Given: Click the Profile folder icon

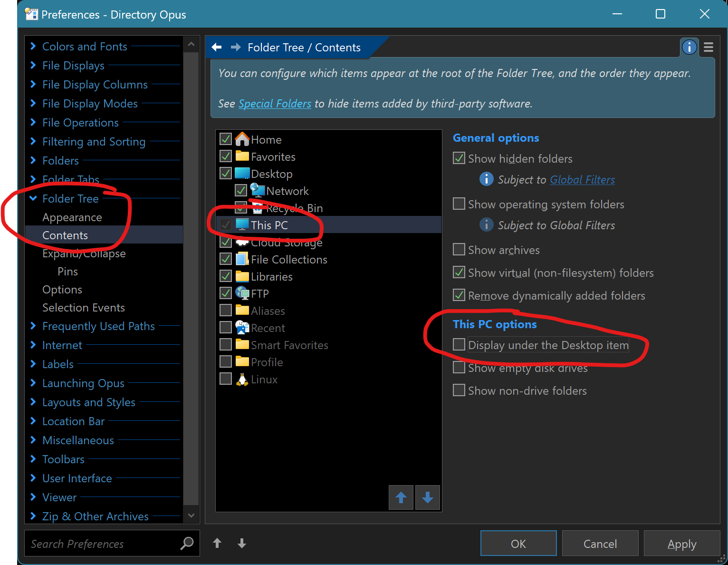Looking at the screenshot, I should [x=242, y=361].
